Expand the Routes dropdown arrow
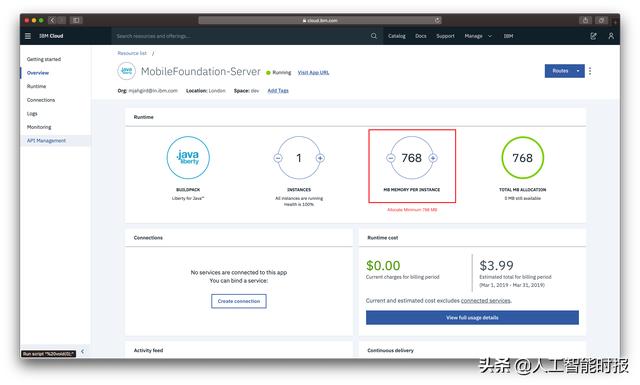640x385 pixels. point(578,71)
